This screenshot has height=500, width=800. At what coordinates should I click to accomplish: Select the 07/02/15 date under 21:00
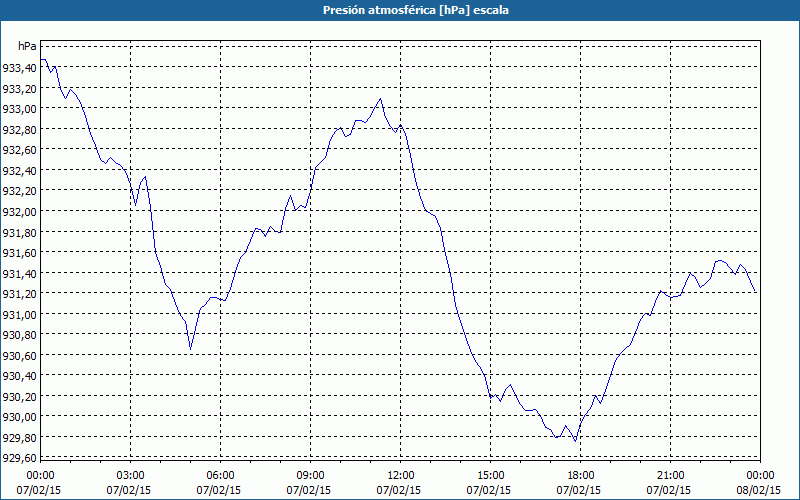point(669,490)
